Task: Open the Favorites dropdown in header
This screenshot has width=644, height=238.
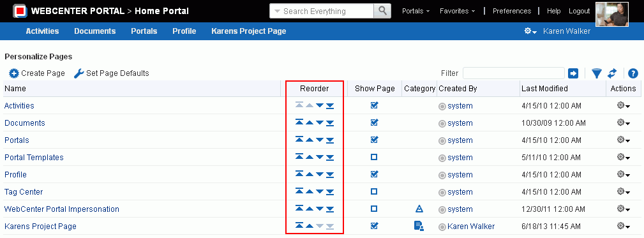Action: point(457,11)
